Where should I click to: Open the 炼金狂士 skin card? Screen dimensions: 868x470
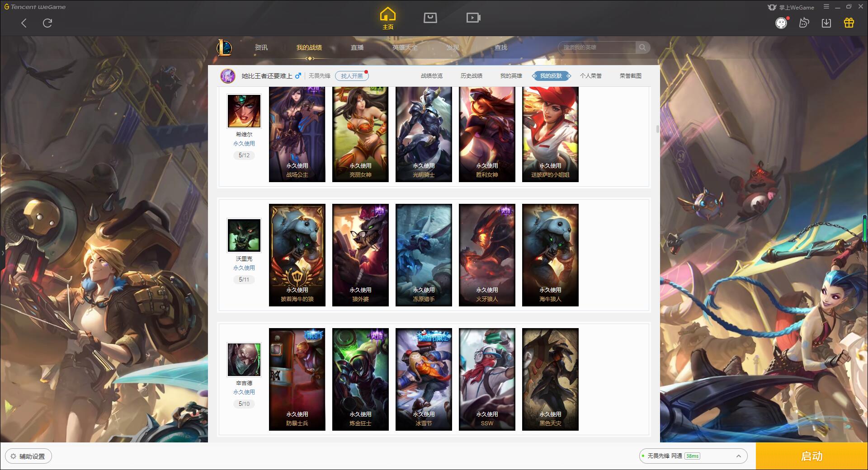[x=360, y=379]
